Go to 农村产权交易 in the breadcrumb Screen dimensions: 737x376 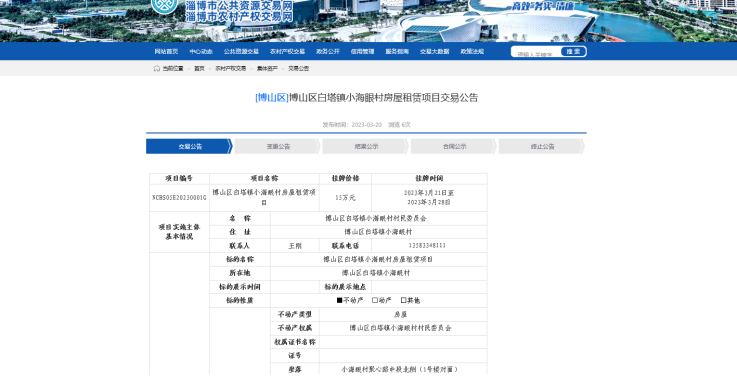[x=230, y=69]
